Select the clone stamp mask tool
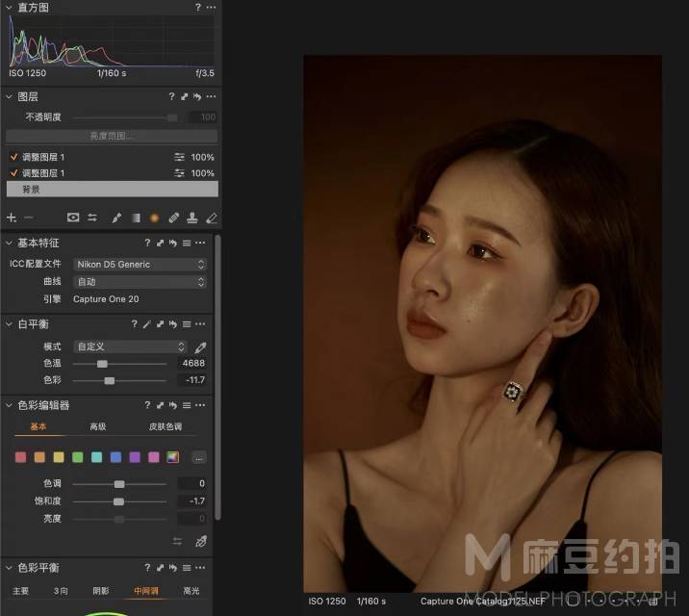 [192, 218]
